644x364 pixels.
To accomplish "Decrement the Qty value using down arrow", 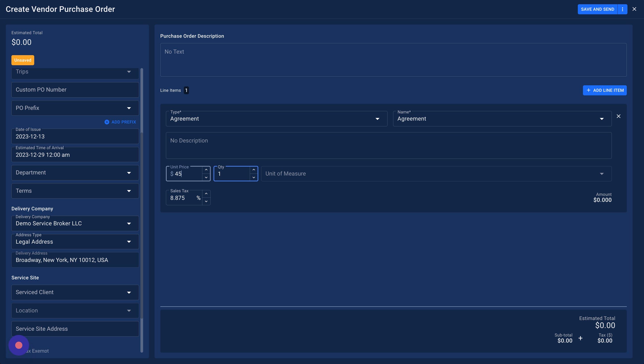I will [x=254, y=178].
